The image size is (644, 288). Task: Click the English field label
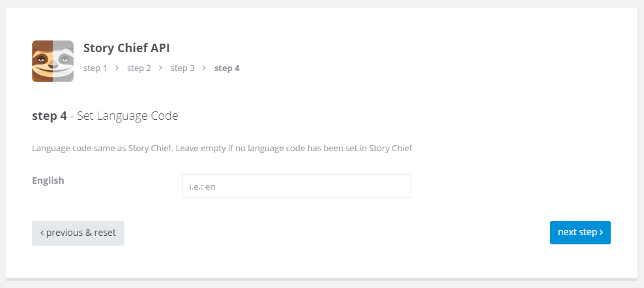48,180
